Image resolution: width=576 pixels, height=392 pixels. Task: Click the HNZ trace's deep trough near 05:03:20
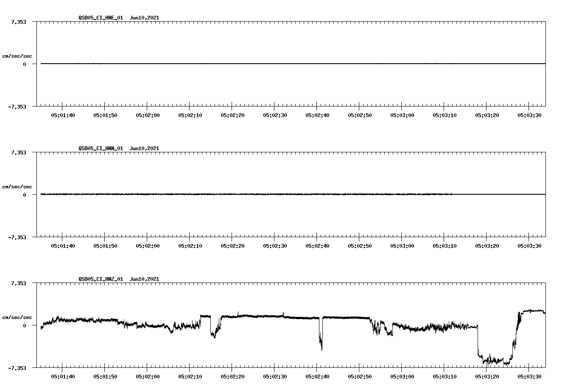click(494, 360)
